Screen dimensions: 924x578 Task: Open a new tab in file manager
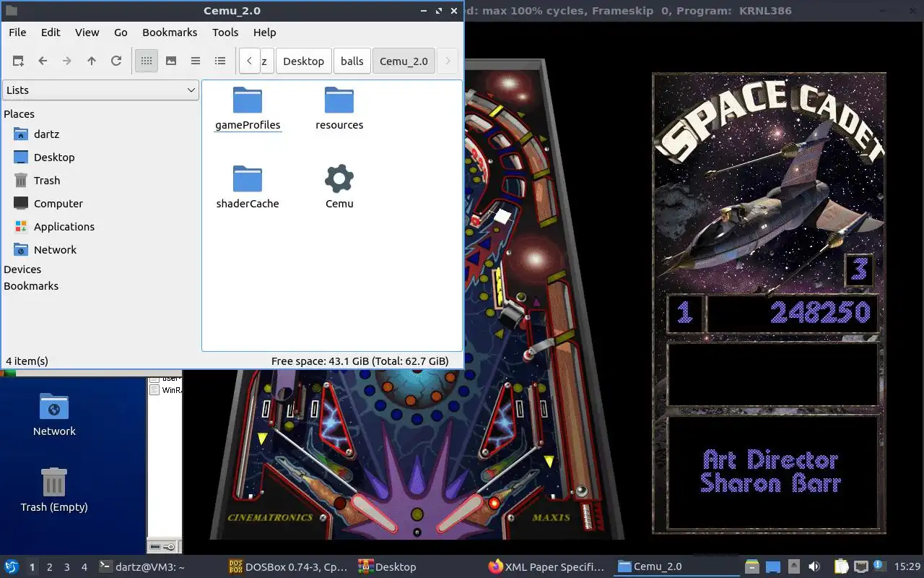(18, 61)
